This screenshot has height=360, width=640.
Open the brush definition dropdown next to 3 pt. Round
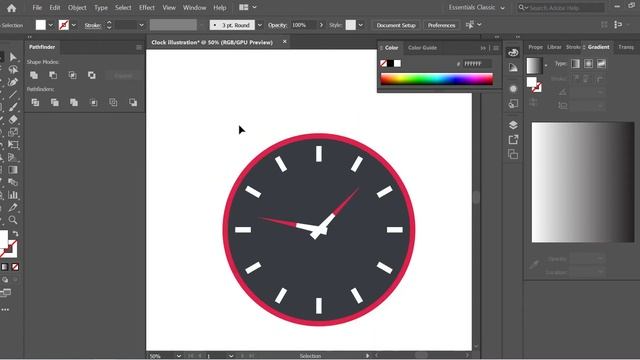click(x=260, y=25)
